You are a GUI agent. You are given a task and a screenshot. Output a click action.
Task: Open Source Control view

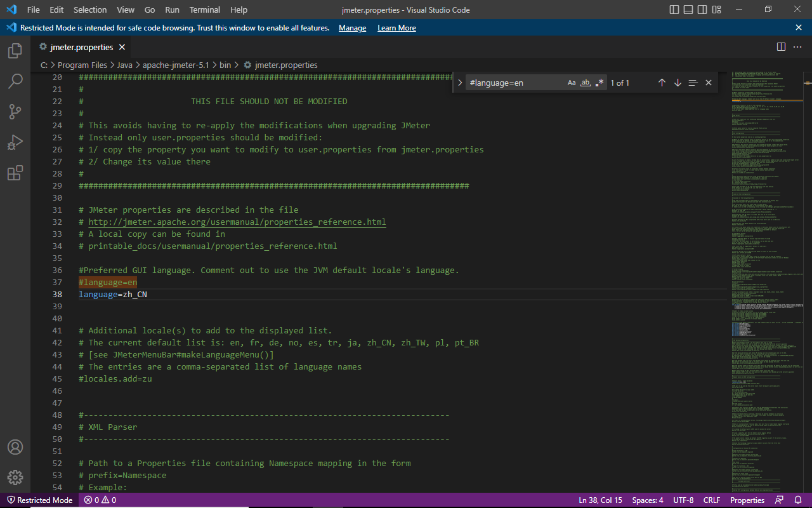click(x=15, y=112)
